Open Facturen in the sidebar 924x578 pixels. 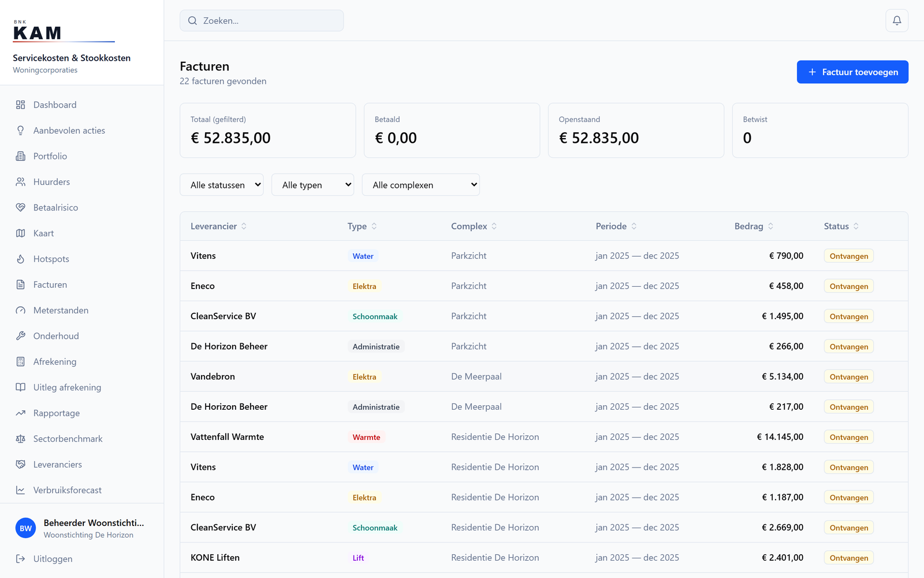point(82,284)
